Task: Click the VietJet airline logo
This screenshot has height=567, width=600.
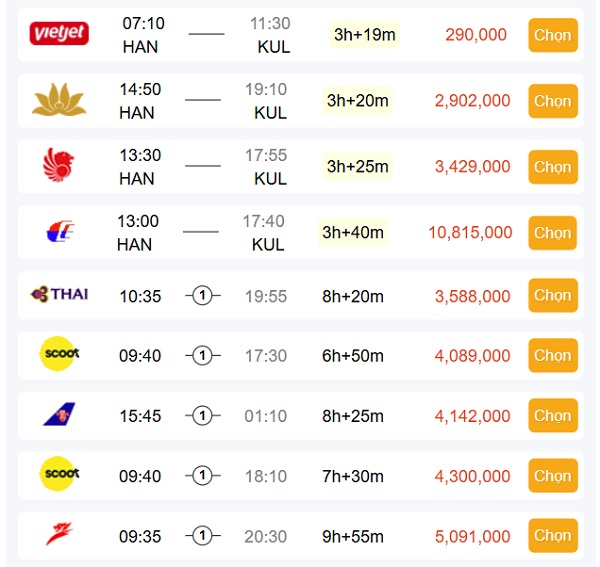Action: (x=59, y=34)
